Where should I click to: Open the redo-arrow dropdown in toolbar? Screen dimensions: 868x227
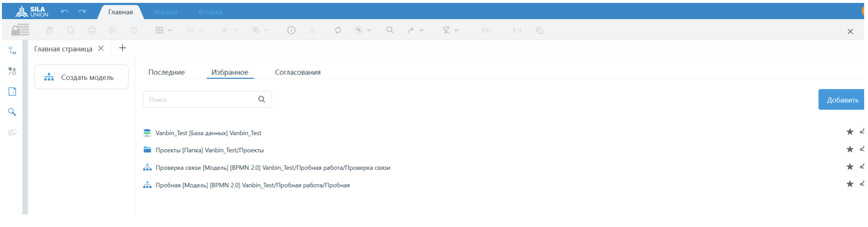421,30
